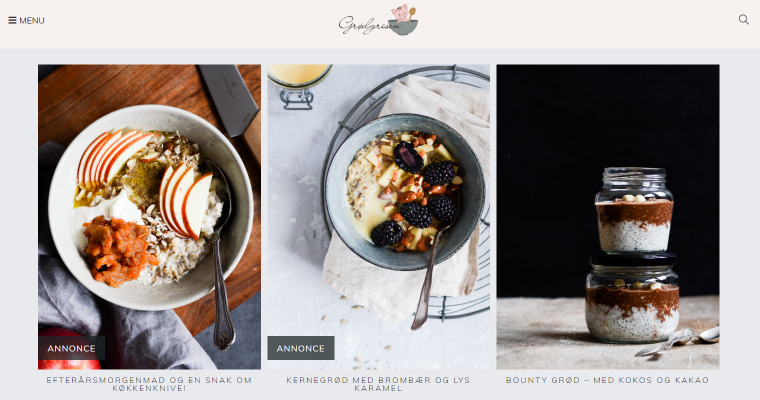Click the bottom chia pudding jar
Viewport: 760px width, 400px height.
(632, 299)
